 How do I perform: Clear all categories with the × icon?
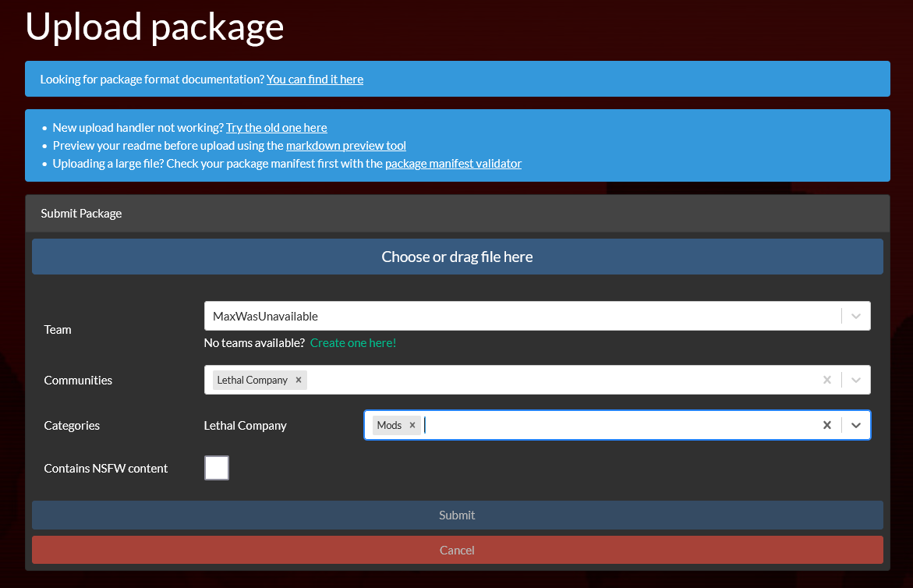[x=826, y=424]
